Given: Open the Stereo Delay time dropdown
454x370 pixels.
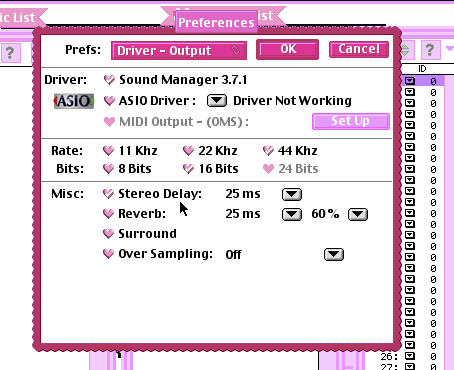Looking at the screenshot, I should coord(292,194).
